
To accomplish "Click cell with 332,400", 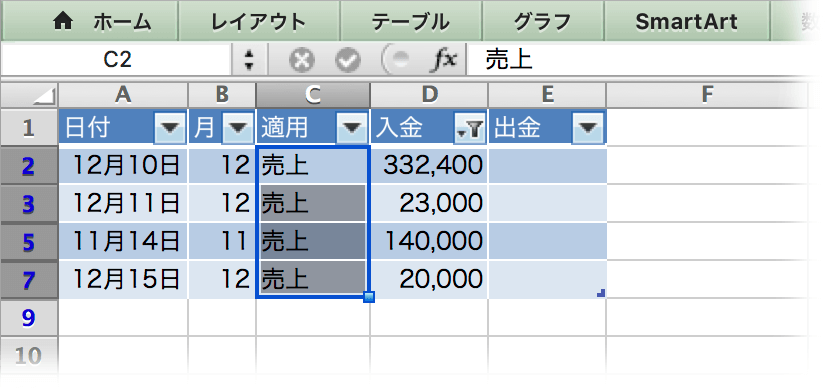I will point(429,166).
